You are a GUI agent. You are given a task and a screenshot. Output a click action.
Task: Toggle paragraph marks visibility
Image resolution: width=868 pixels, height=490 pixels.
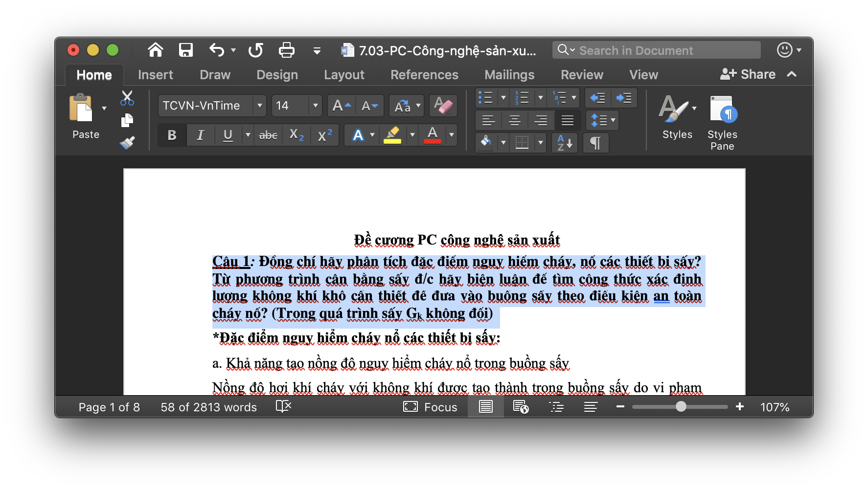coord(595,142)
